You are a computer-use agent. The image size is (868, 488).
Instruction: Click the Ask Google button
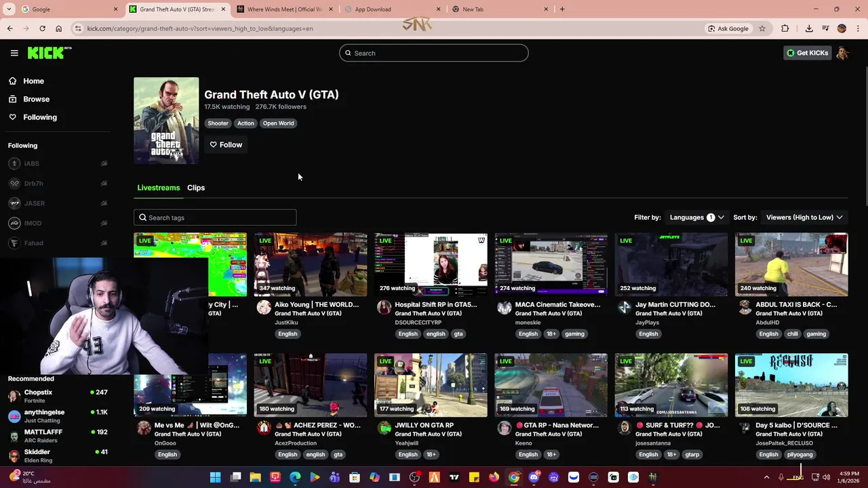(728, 28)
